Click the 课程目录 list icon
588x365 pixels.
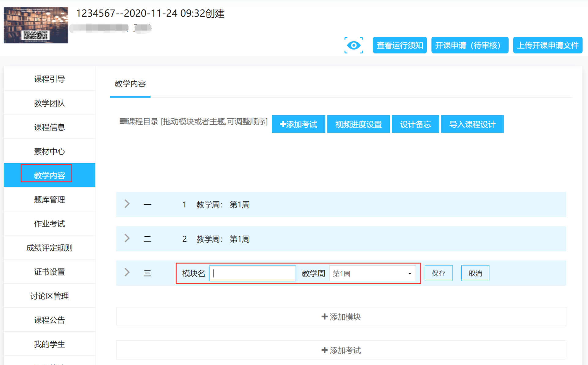[123, 121]
